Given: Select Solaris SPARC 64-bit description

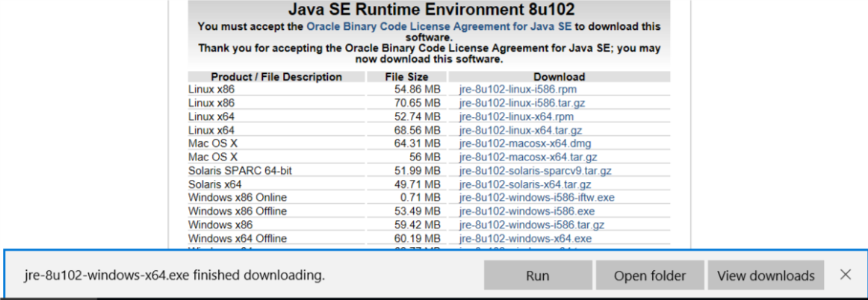Looking at the screenshot, I should 240,171.
